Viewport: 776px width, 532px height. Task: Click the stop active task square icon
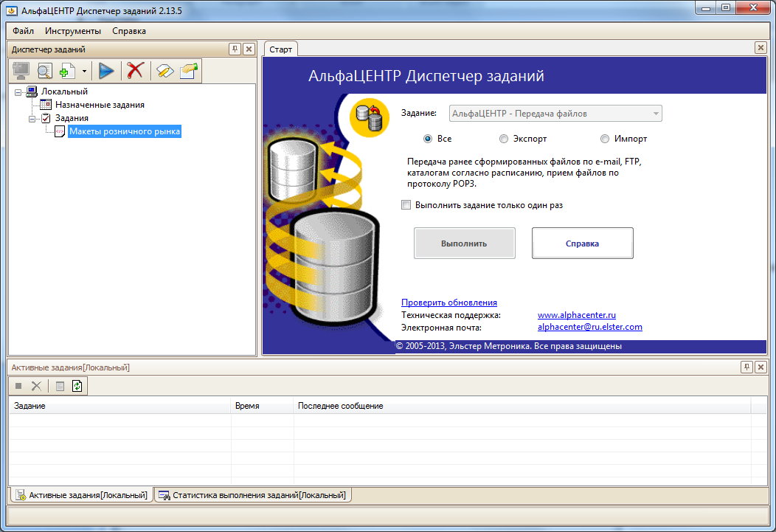click(18, 386)
